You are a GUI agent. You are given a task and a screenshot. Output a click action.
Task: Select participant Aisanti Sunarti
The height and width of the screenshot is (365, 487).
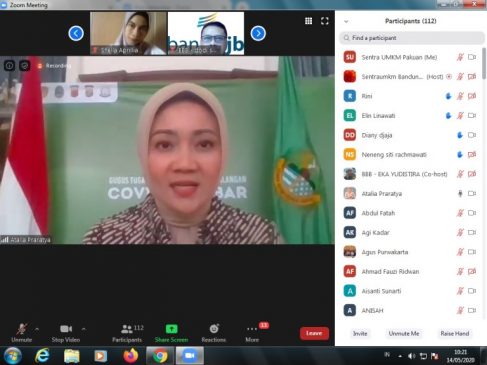coord(410,291)
